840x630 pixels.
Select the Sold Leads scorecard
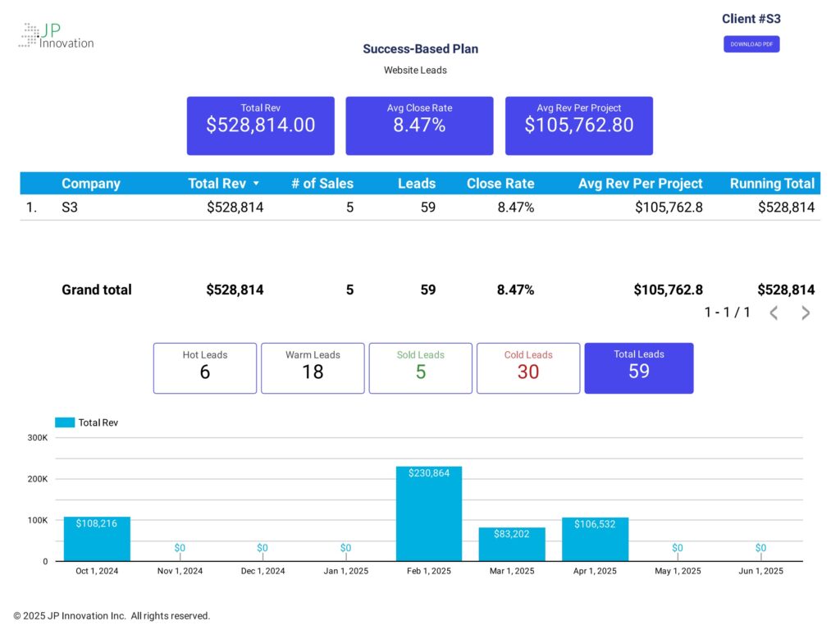click(x=421, y=368)
